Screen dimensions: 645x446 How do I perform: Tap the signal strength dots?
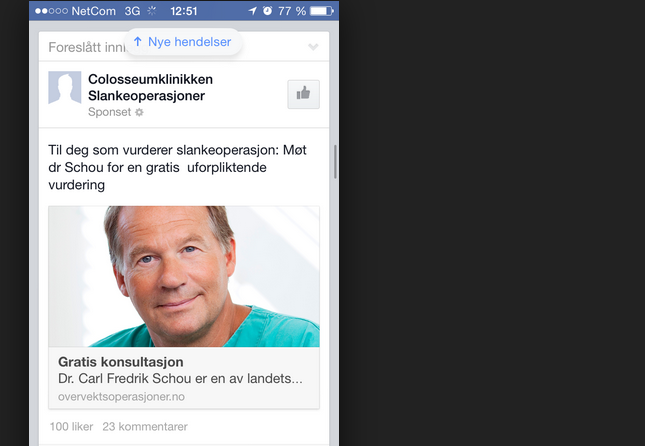pos(51,11)
